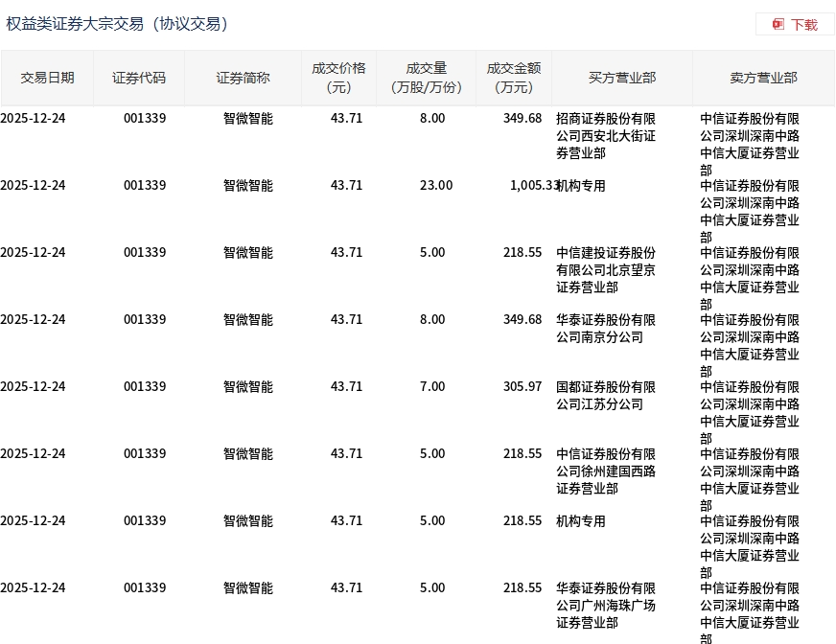Select buyer 国都证券股份有限公司江苏分公司

606,396
